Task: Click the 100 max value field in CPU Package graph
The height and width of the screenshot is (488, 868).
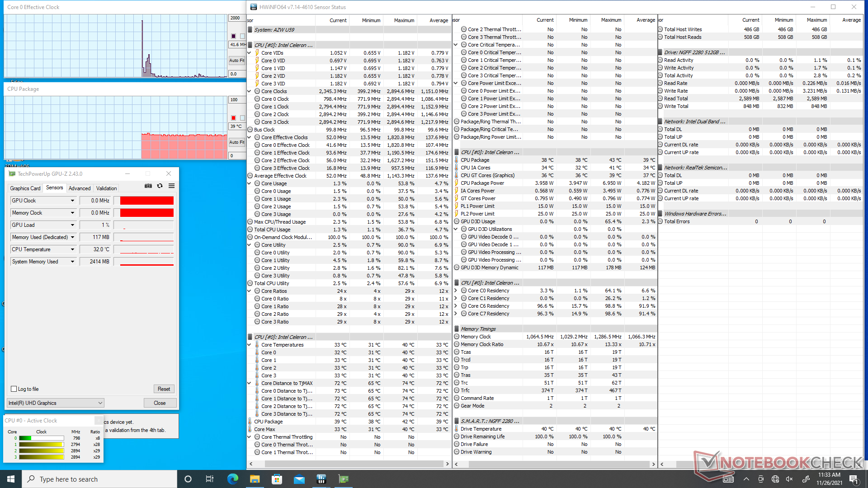Action: click(x=236, y=100)
